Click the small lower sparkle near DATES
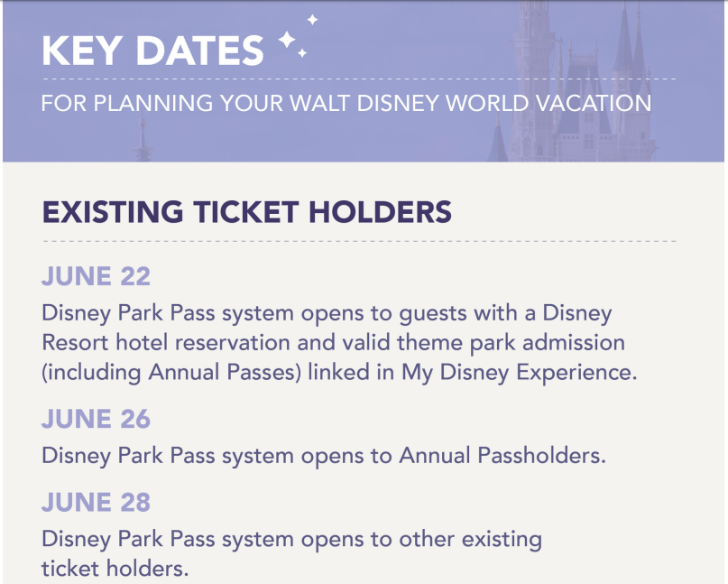The width and height of the screenshot is (728, 584). click(302, 53)
